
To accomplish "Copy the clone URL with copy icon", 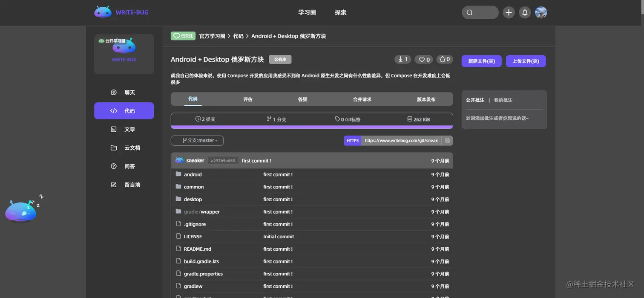I will tap(447, 140).
